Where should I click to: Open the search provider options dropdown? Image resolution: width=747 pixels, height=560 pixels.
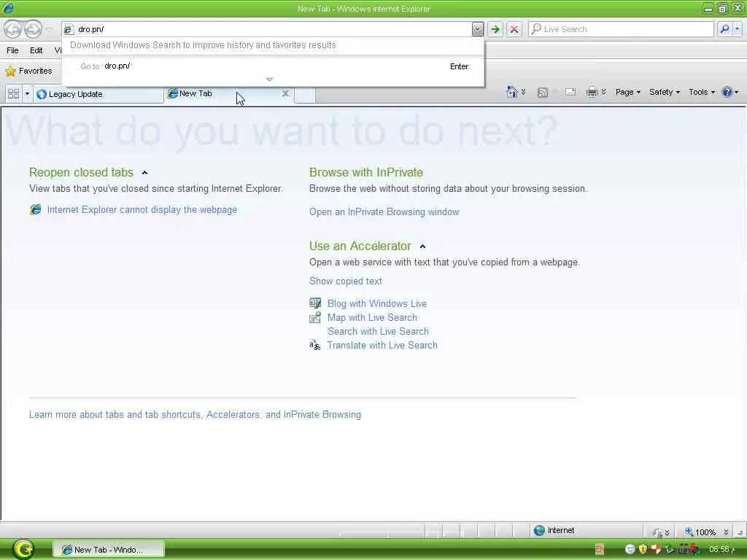[x=738, y=29]
